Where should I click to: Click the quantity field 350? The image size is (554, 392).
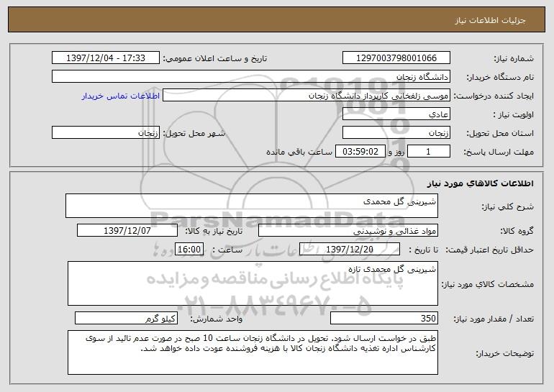click(384, 318)
